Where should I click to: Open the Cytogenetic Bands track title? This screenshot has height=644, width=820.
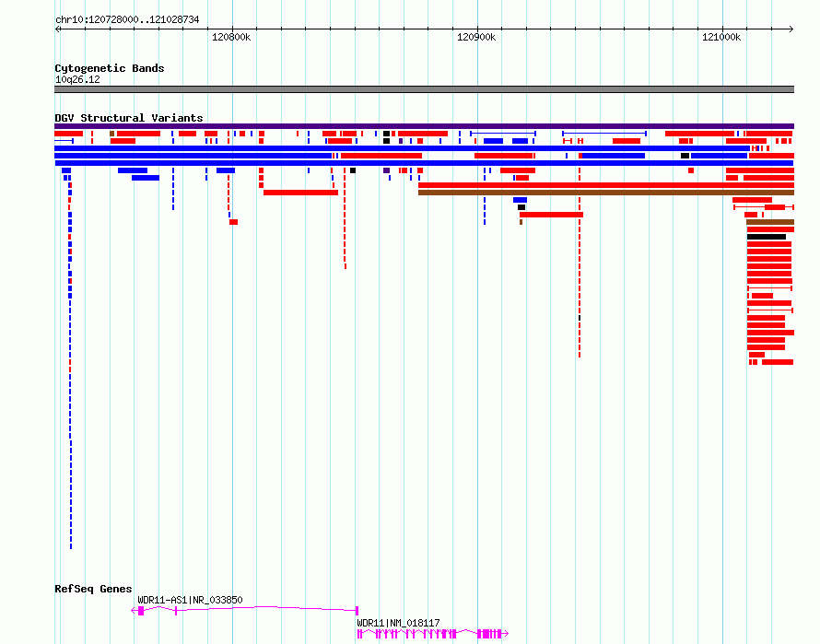pos(110,68)
